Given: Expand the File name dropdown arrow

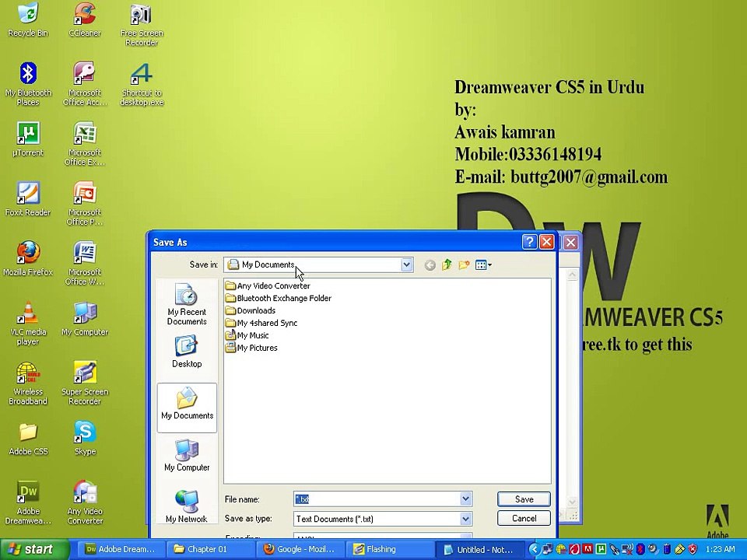Looking at the screenshot, I should (466, 499).
